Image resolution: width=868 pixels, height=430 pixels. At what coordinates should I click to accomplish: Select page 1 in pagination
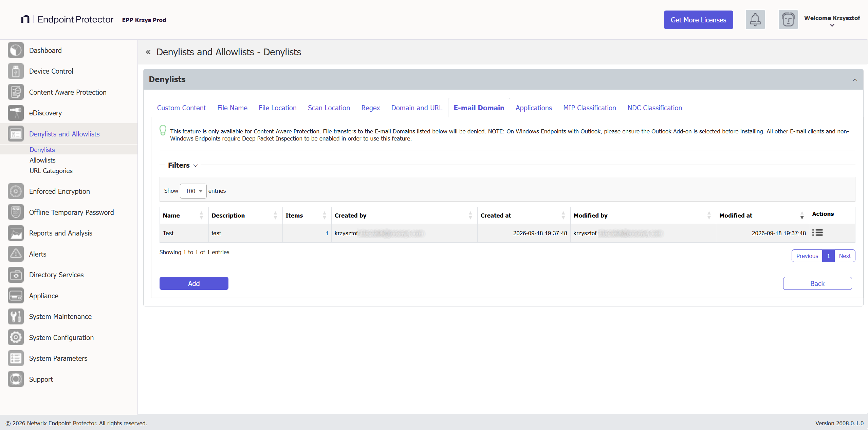tap(828, 256)
